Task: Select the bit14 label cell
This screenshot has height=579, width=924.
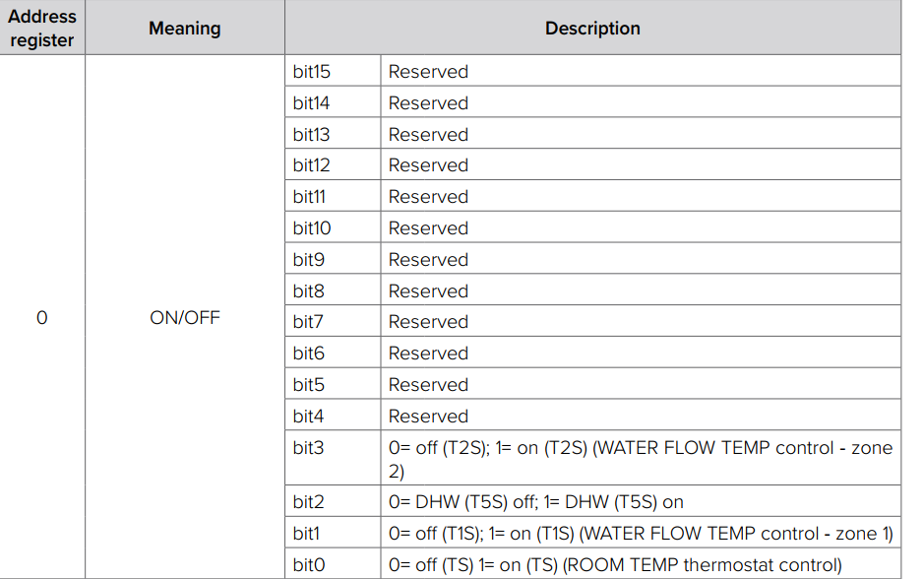Action: coord(333,102)
